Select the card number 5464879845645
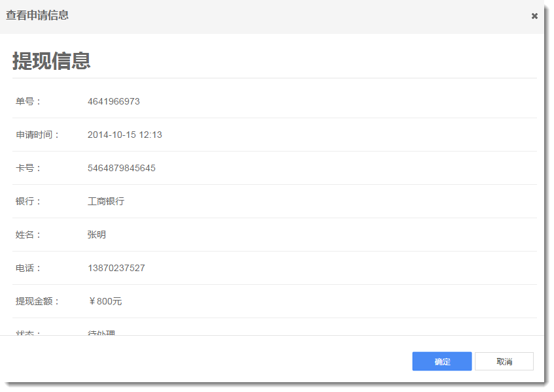Screen dimensions: 554x392 tap(122, 168)
